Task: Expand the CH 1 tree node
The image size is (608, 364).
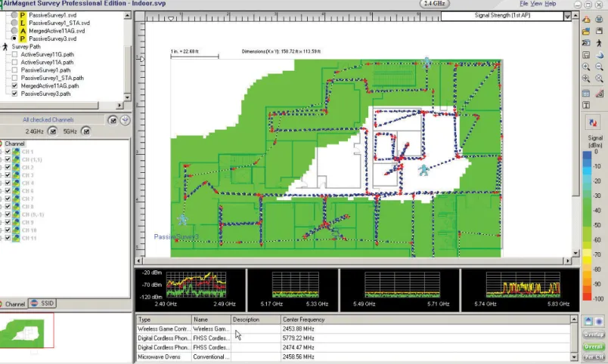Action: pos(1,151)
